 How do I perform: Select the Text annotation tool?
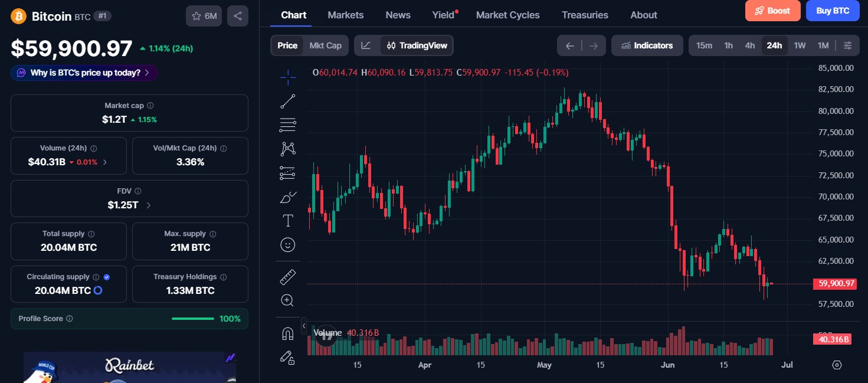(288, 221)
